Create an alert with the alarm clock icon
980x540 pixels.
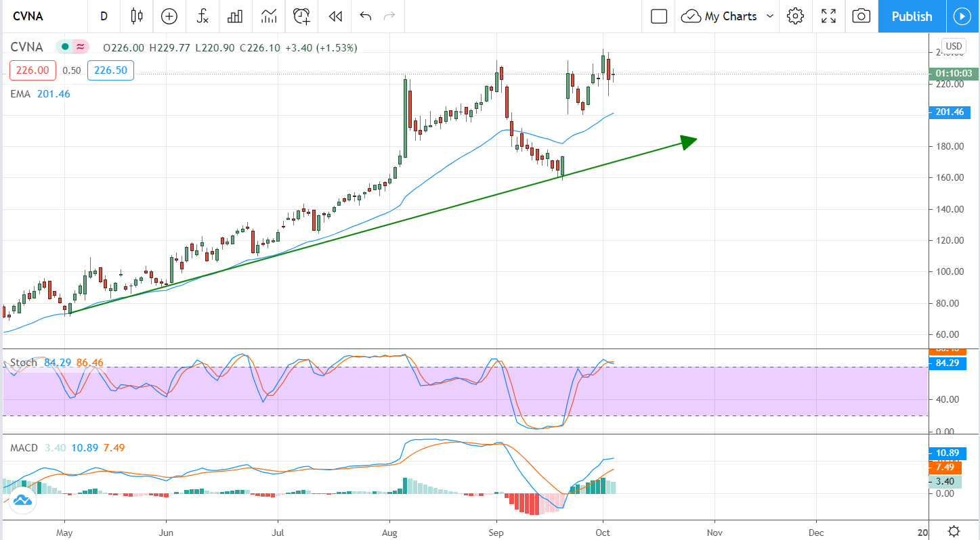(301, 16)
